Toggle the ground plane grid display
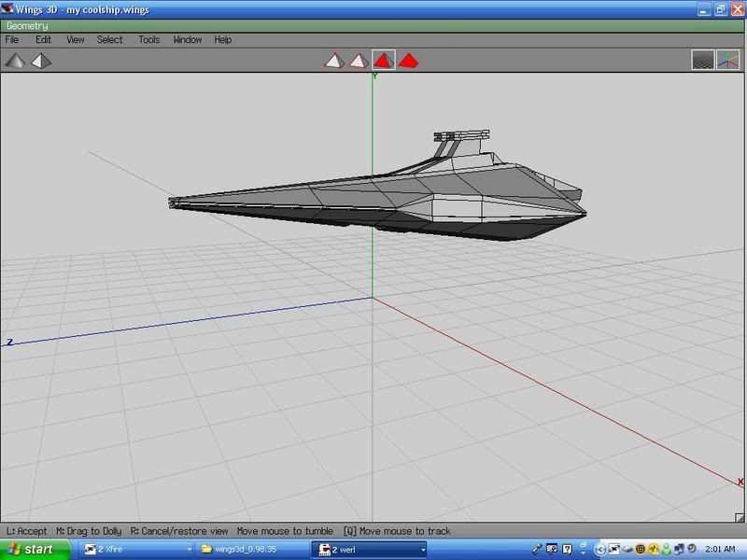This screenshot has height=560, width=747. click(x=703, y=61)
